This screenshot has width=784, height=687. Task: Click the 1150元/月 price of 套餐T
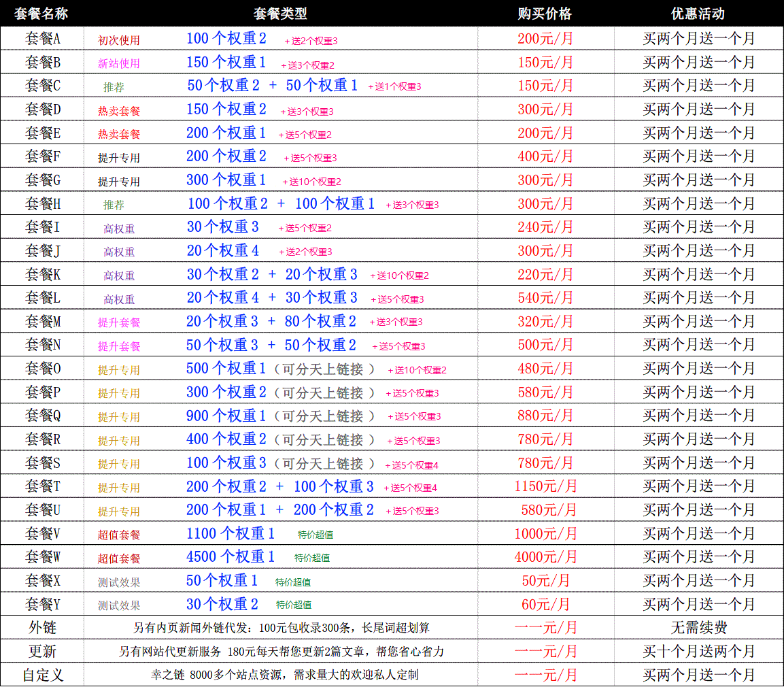pos(545,486)
